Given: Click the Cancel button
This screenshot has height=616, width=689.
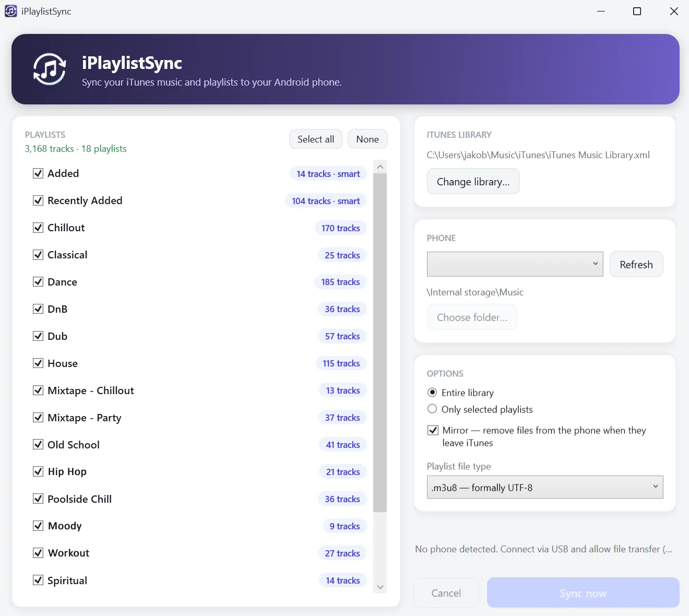Looking at the screenshot, I should 446,593.
